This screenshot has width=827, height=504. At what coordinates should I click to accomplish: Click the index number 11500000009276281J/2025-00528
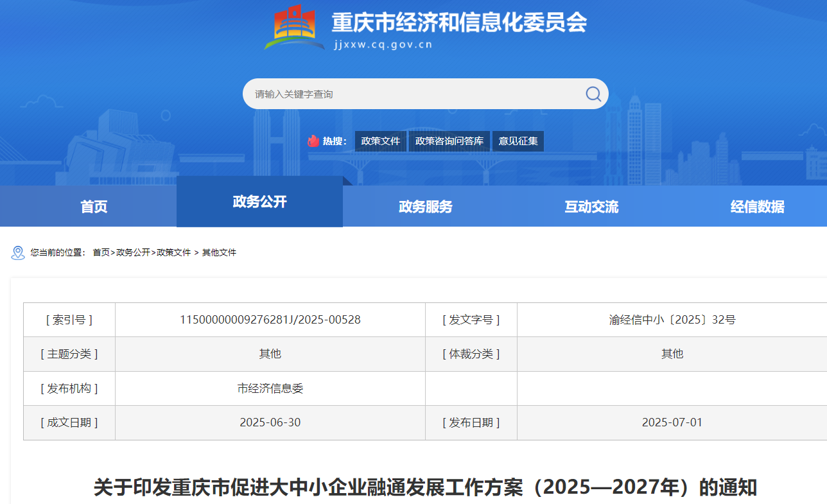pos(270,320)
